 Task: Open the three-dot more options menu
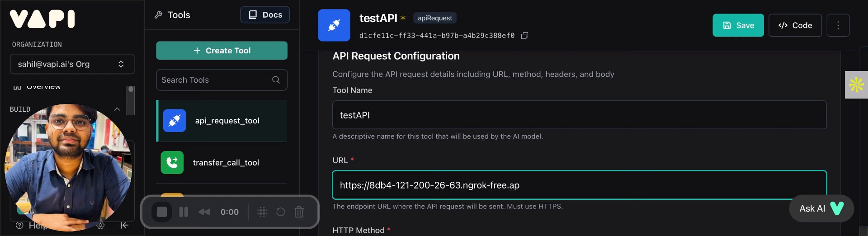(838, 25)
